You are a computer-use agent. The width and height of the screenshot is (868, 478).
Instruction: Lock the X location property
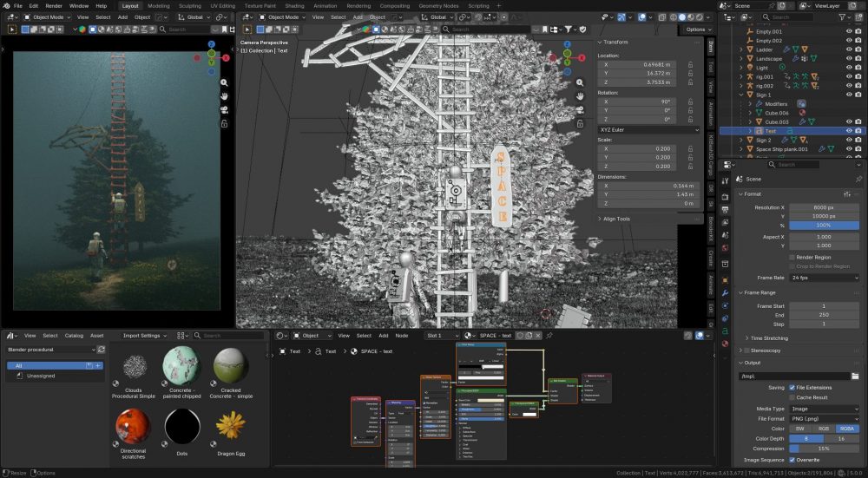690,64
